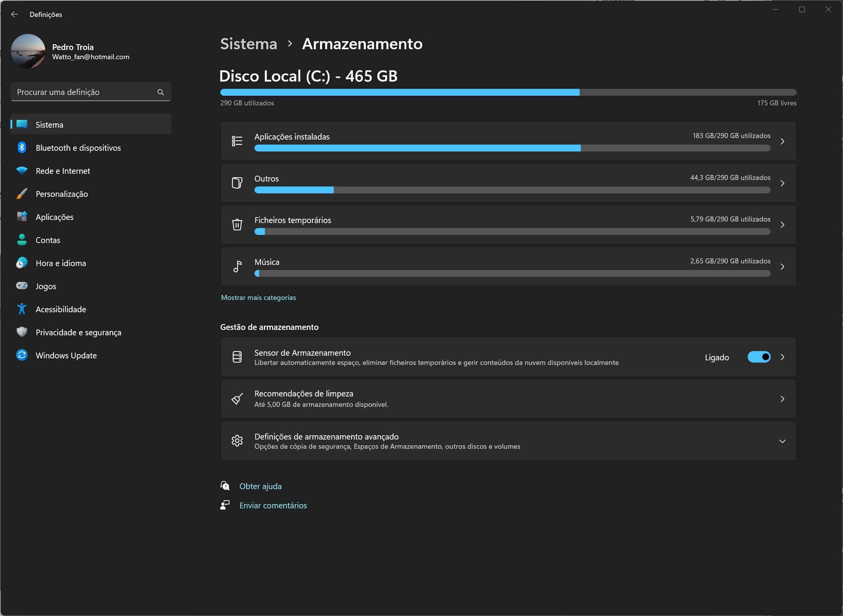Open Sensor de Armazenamento settings chevron
This screenshot has height=616, width=843.
tap(782, 357)
